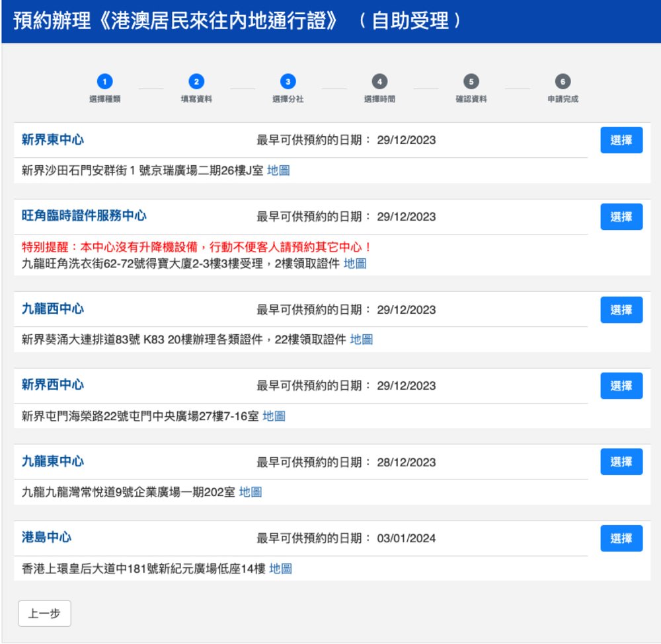This screenshot has width=661, height=644.
Task: View map for 新界西中心 屯門 address
Action: [274, 416]
